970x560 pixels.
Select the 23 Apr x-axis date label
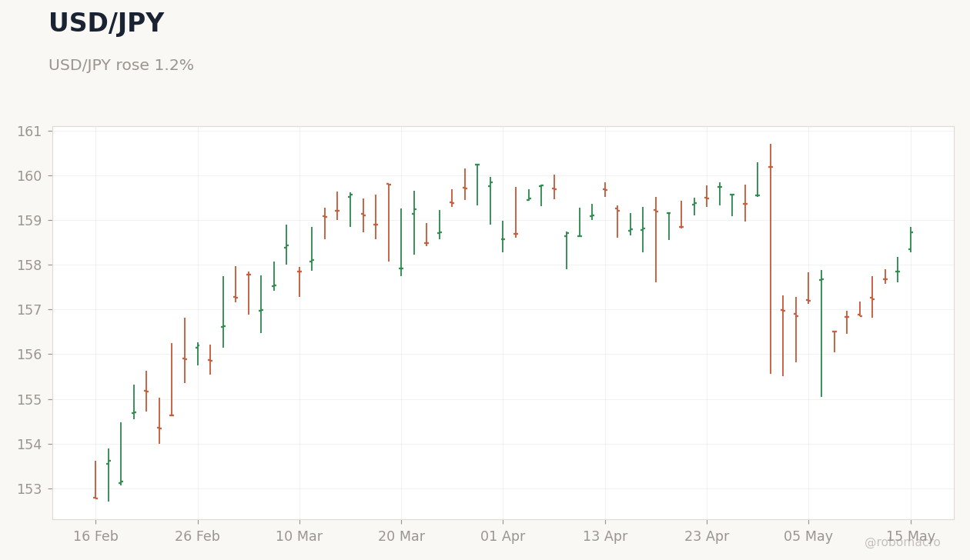tap(707, 537)
